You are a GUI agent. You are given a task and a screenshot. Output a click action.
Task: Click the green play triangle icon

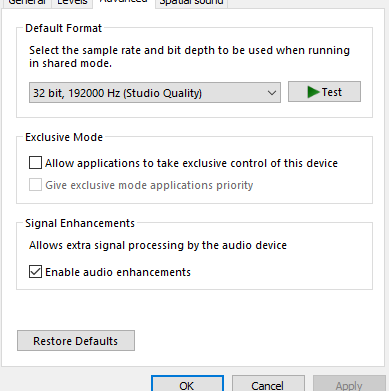[313, 92]
